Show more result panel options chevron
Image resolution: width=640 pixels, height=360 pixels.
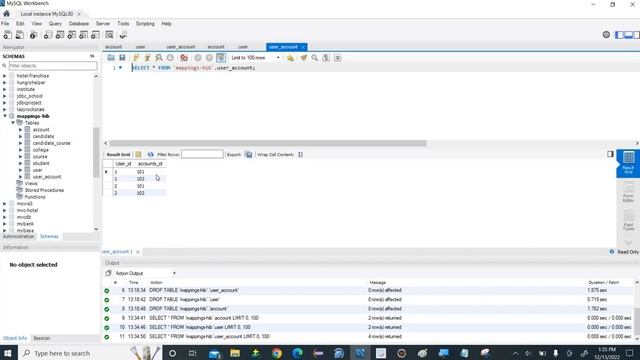(628, 242)
